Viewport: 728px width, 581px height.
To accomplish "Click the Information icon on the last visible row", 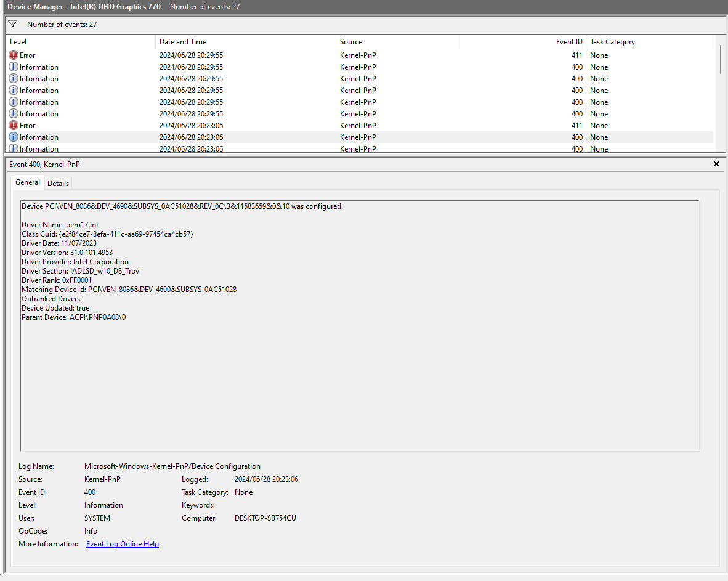I will coord(13,148).
